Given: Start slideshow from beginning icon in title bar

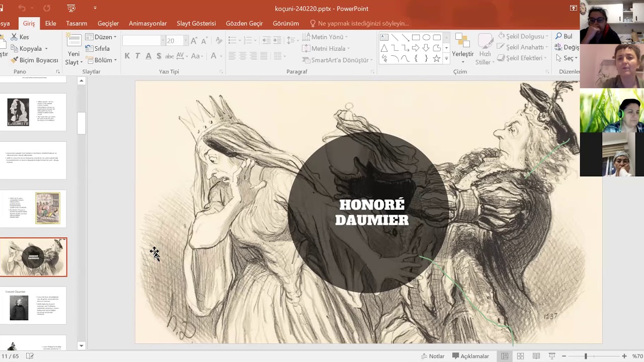Looking at the screenshot, I should pos(71,9).
